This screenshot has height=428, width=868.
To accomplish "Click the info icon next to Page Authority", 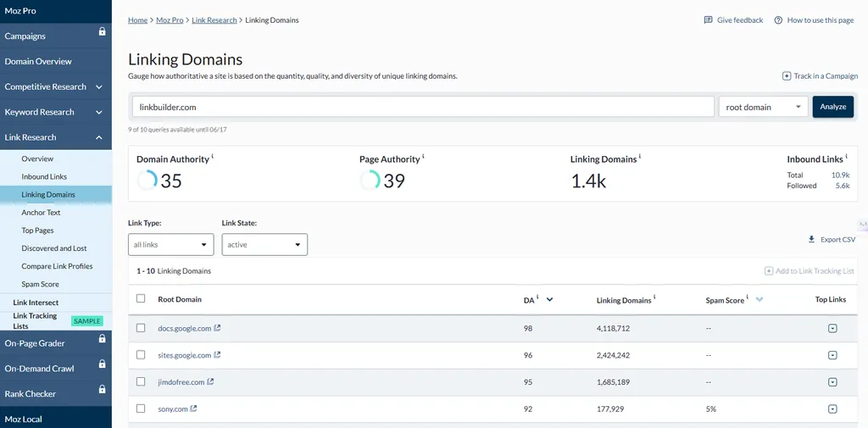I will pos(424,157).
